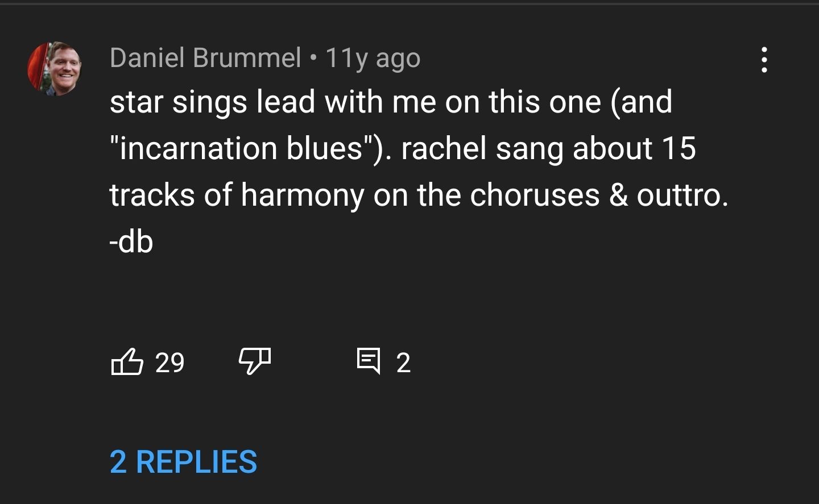Click the number "15" in the comment
Viewport: 819px width, 504px height.
coord(679,149)
